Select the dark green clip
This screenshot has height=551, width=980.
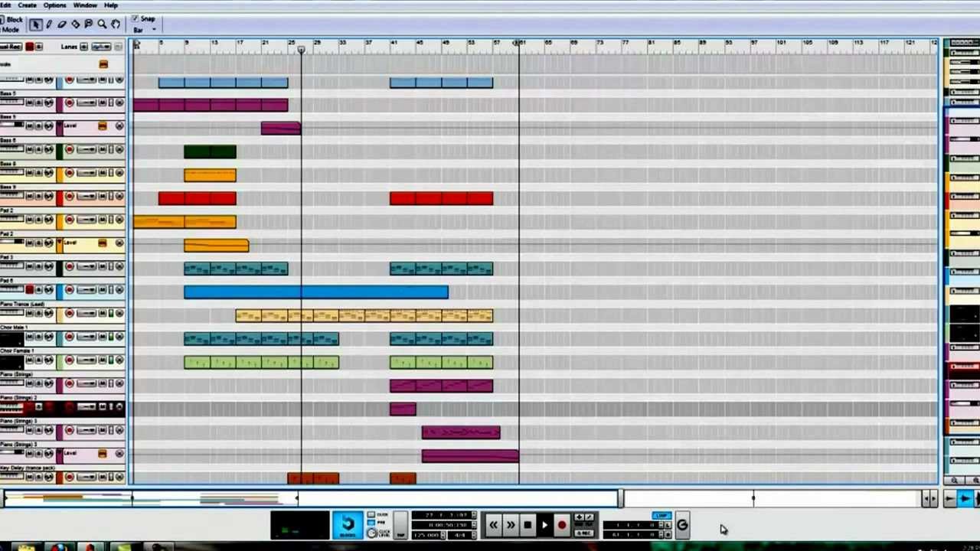point(210,152)
